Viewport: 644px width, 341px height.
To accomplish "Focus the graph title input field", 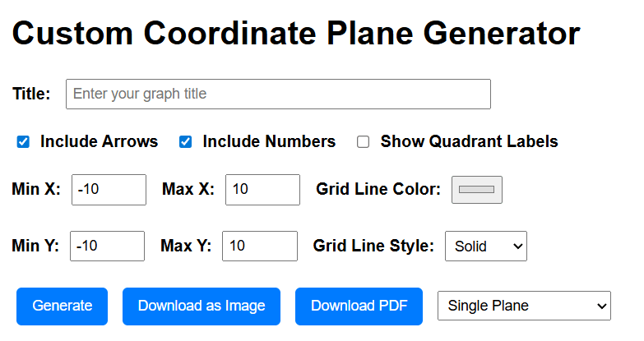I will 278,94.
